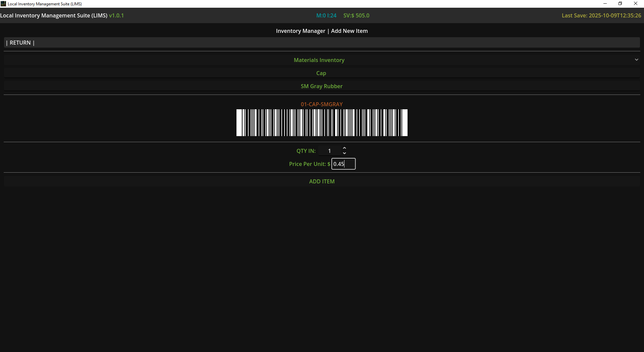Click the Inventory Manager | Add New Item heading
644x352 pixels.
322,31
